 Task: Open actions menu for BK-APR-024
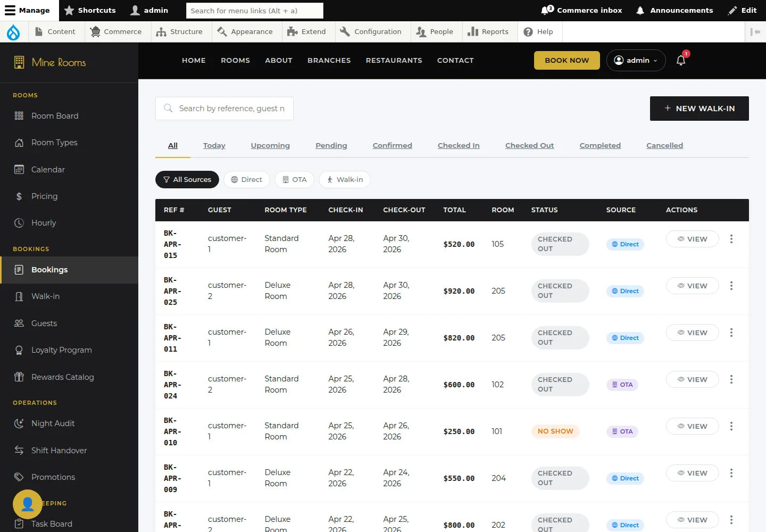click(x=731, y=380)
